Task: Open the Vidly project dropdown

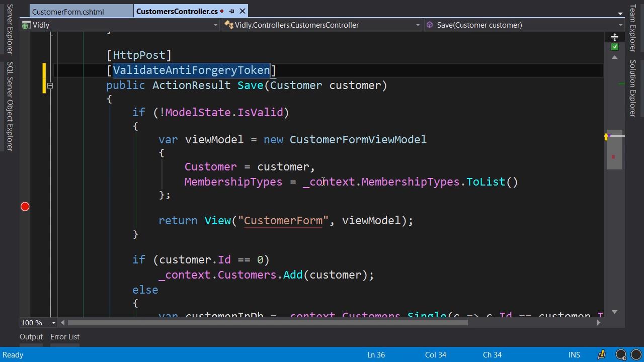Action: click(215, 25)
